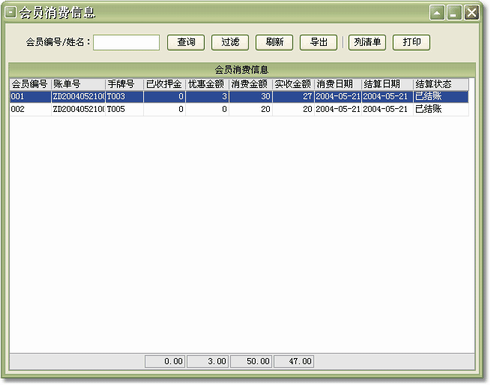Screen dimensions: 490x385
Task: Sort by 账单号 column header
Action: click(78, 84)
